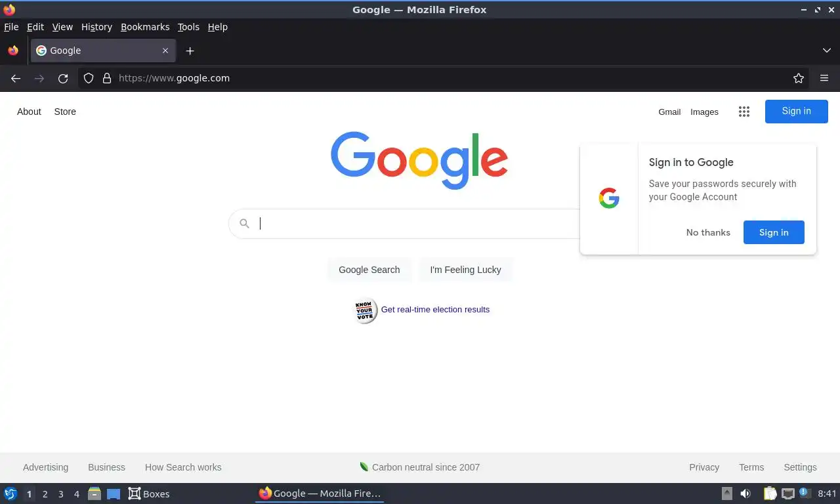
Task: Open notification tray icon with alert
Action: tap(805, 493)
